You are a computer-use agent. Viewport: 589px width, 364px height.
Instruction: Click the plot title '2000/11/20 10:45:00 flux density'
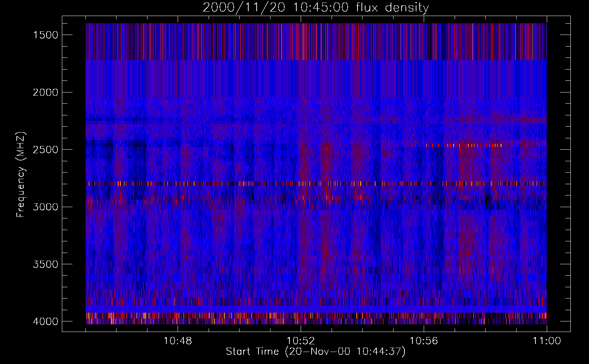pyautogui.click(x=316, y=8)
